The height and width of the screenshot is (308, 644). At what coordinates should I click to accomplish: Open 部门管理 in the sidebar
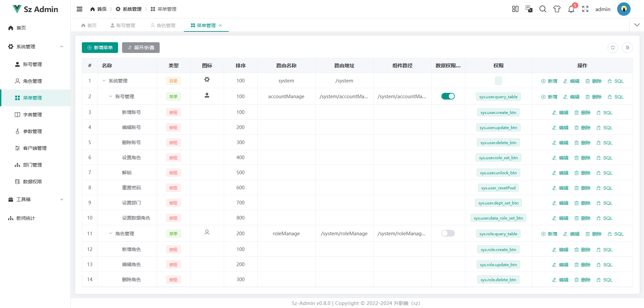[35, 165]
